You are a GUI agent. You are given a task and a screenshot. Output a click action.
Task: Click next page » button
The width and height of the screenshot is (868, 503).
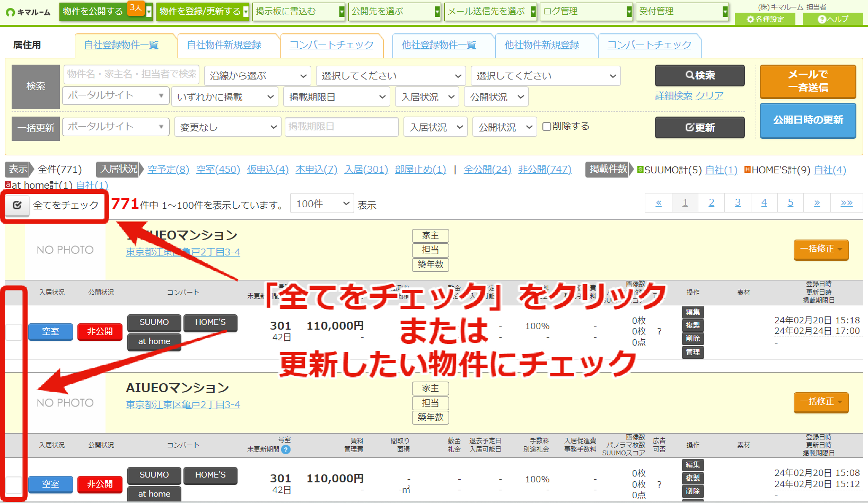[817, 203]
